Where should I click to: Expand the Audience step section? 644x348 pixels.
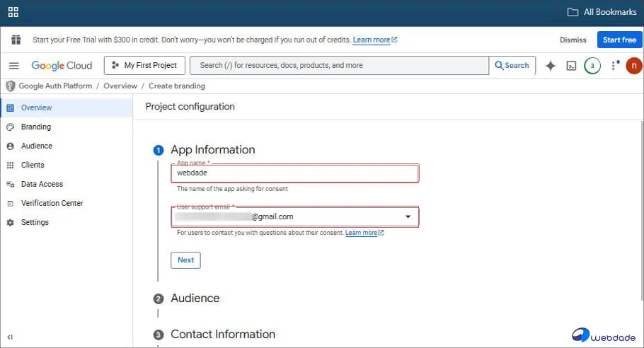[195, 298]
